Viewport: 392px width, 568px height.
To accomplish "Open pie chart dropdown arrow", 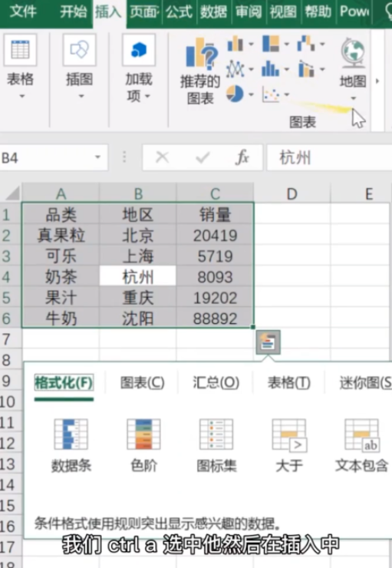I will point(251,94).
